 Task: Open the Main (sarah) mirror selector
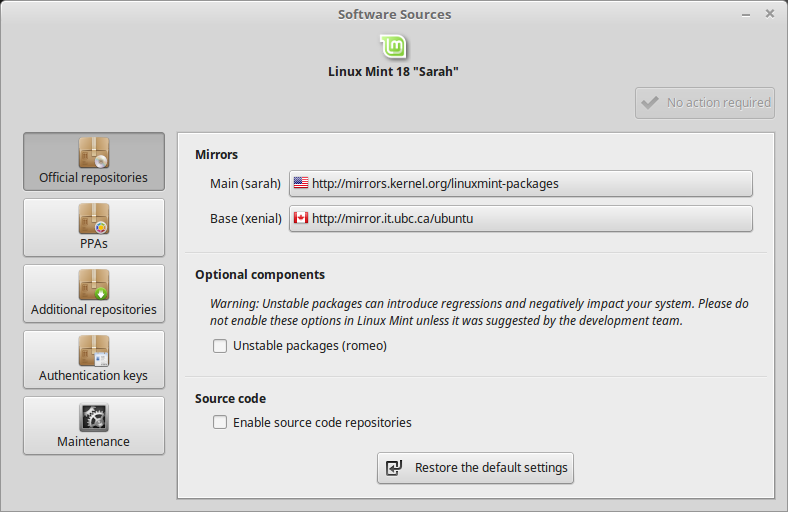coord(520,184)
